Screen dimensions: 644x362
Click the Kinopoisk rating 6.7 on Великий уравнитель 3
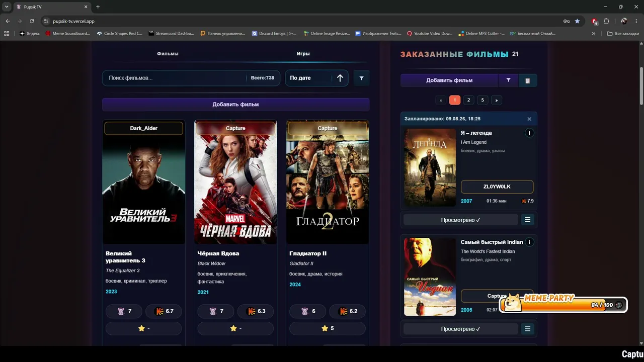[164, 311]
